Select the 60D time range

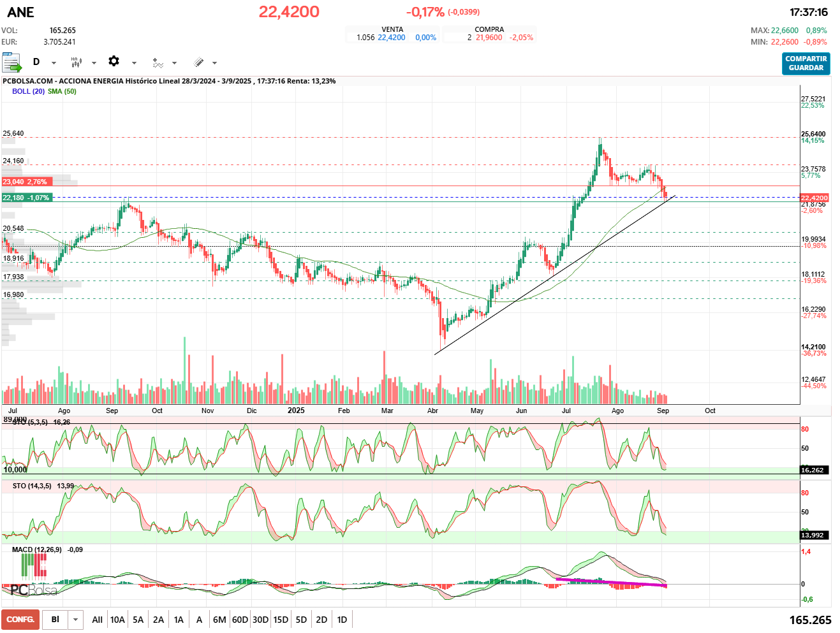tap(240, 620)
